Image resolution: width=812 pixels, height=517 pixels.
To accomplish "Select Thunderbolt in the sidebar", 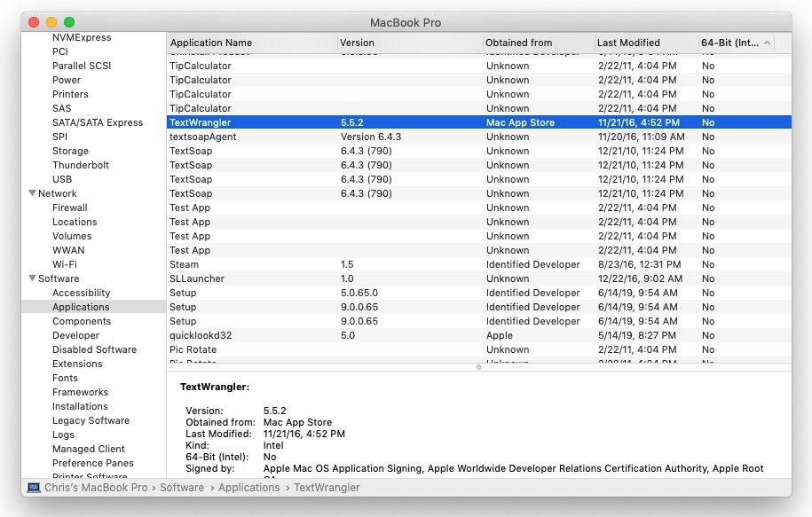I will [x=81, y=165].
